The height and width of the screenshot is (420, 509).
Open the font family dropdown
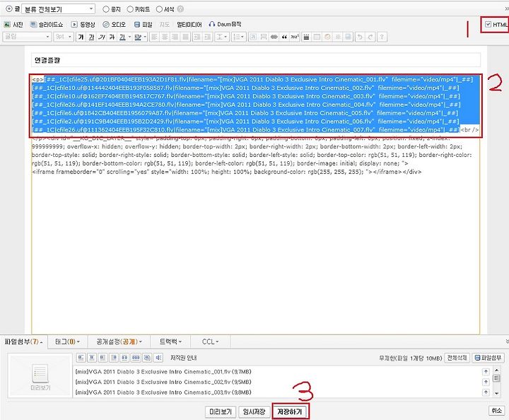click(x=27, y=37)
